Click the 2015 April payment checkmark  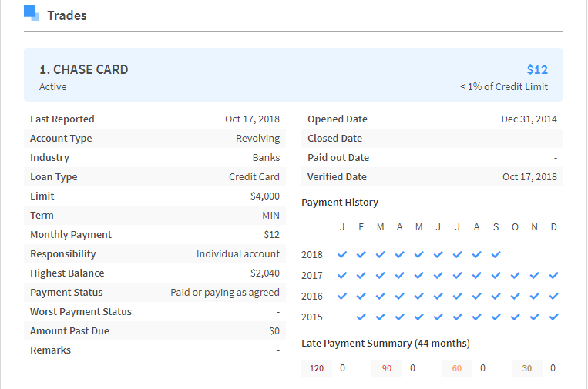point(400,317)
